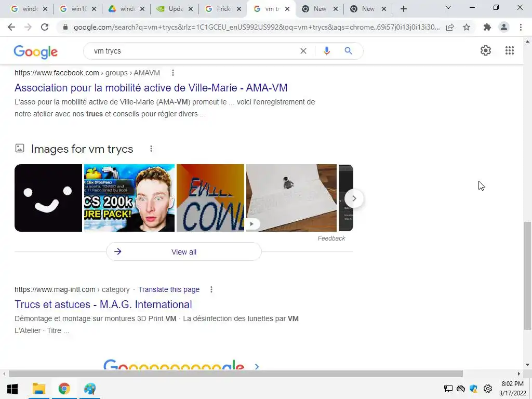Open Google quick settings gear

point(486,50)
